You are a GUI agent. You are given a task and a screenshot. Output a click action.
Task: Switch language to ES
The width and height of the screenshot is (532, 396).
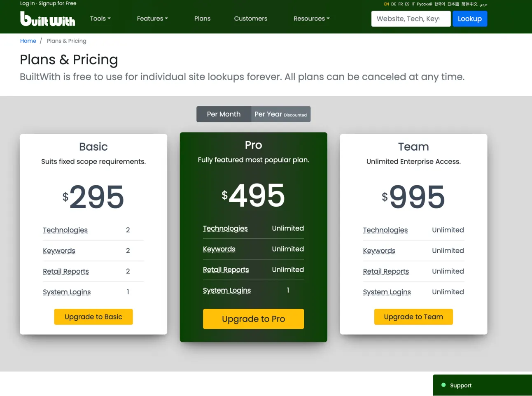(x=407, y=4)
